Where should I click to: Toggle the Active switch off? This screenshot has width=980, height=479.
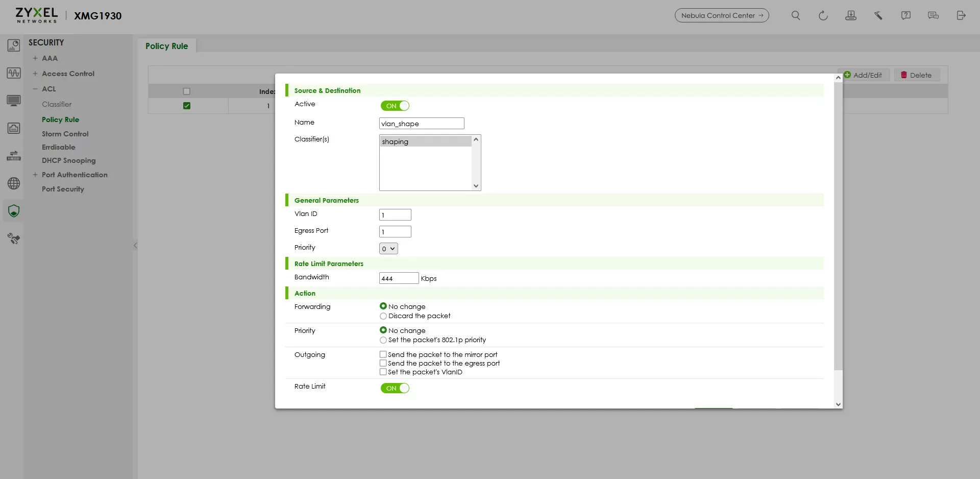395,106
